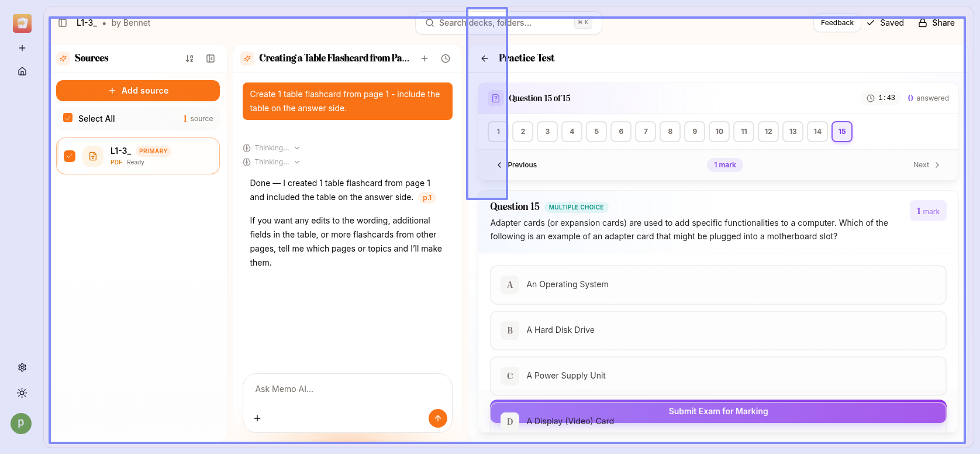Jump to question 7
Screen dimensions: 980x454
point(646,132)
